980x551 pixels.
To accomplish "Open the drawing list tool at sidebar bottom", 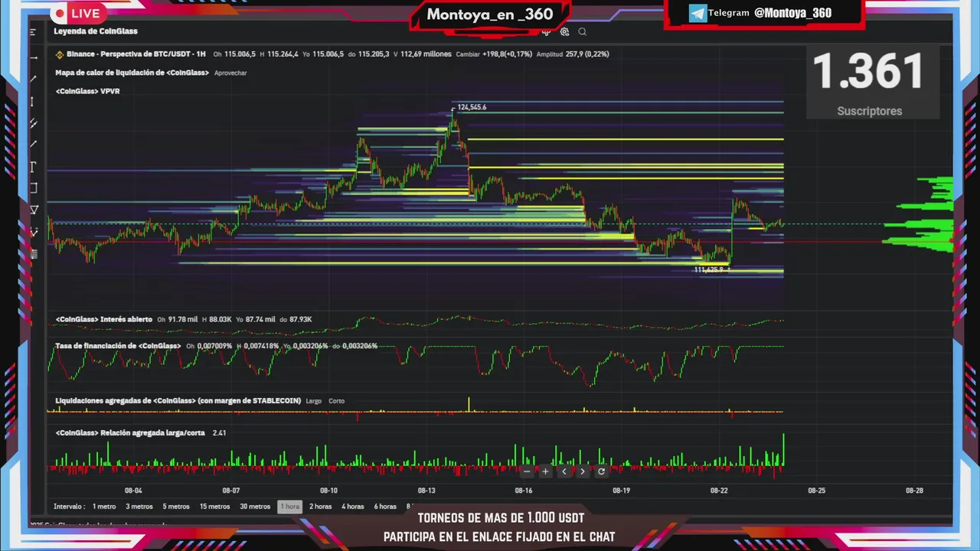I will click(x=34, y=254).
